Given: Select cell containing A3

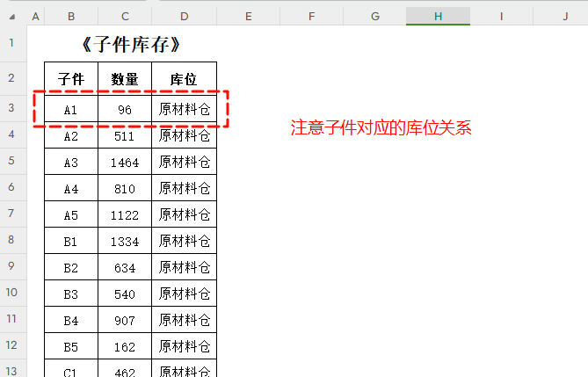Looking at the screenshot, I should point(71,162).
